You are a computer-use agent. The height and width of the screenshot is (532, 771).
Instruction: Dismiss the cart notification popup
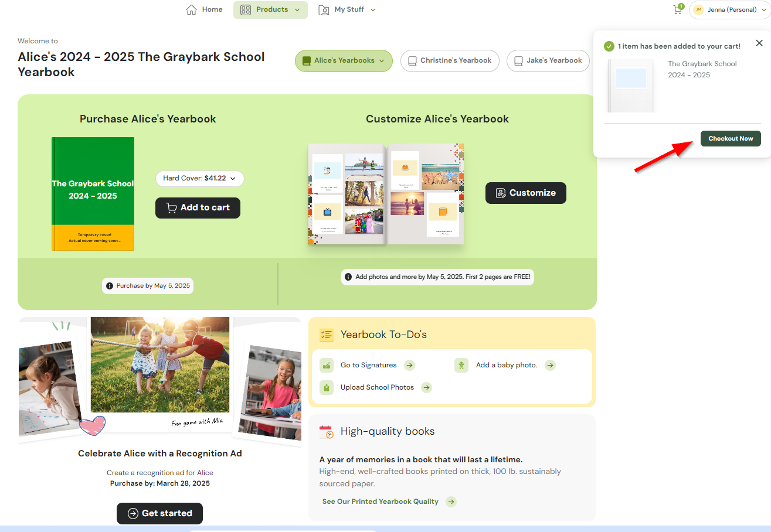point(759,43)
